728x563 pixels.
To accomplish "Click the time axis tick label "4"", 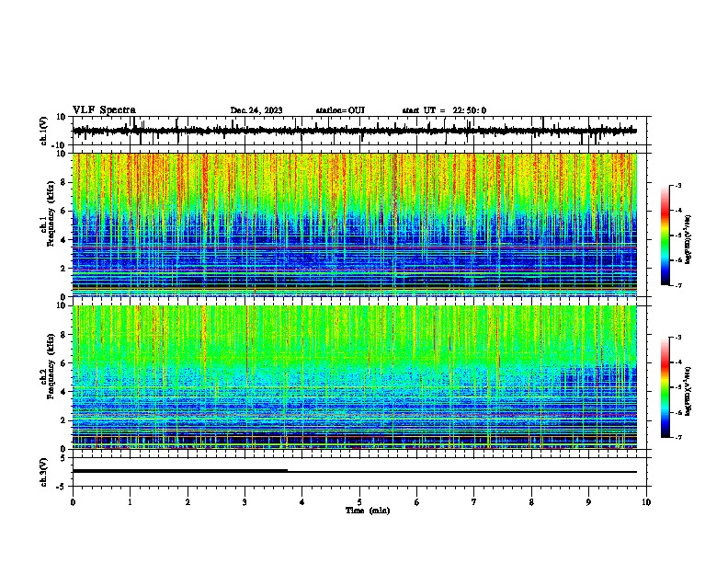I will point(301,502).
